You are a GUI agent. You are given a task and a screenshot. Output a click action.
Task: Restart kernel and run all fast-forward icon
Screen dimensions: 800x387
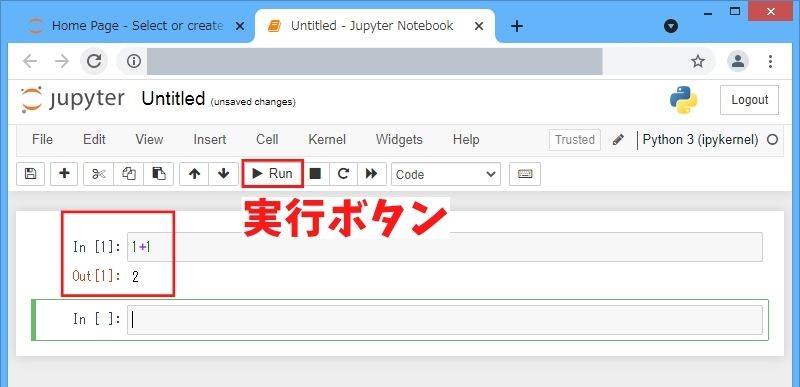click(x=371, y=174)
